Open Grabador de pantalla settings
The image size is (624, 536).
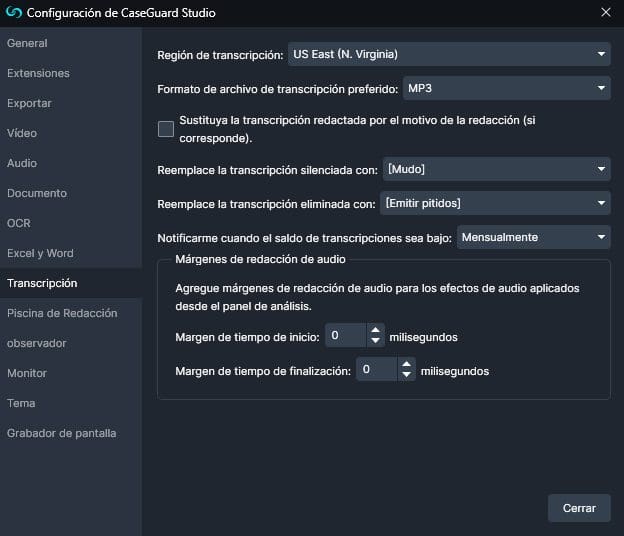71,433
